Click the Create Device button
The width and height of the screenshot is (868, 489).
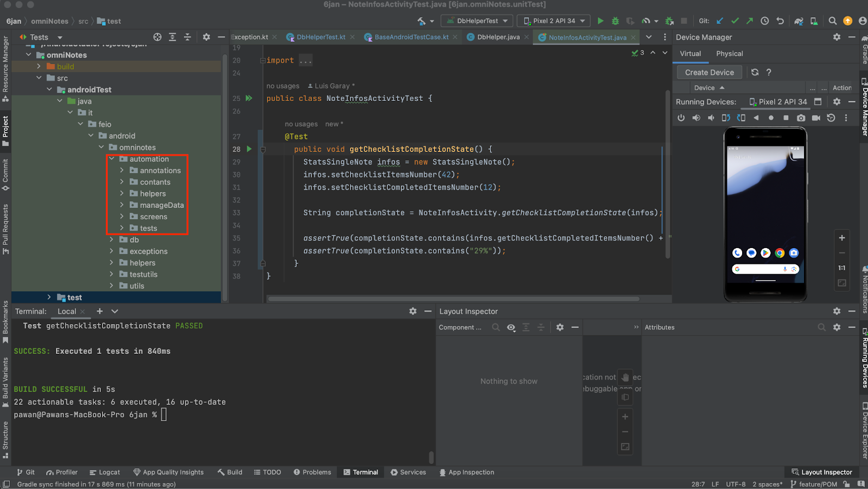709,72
